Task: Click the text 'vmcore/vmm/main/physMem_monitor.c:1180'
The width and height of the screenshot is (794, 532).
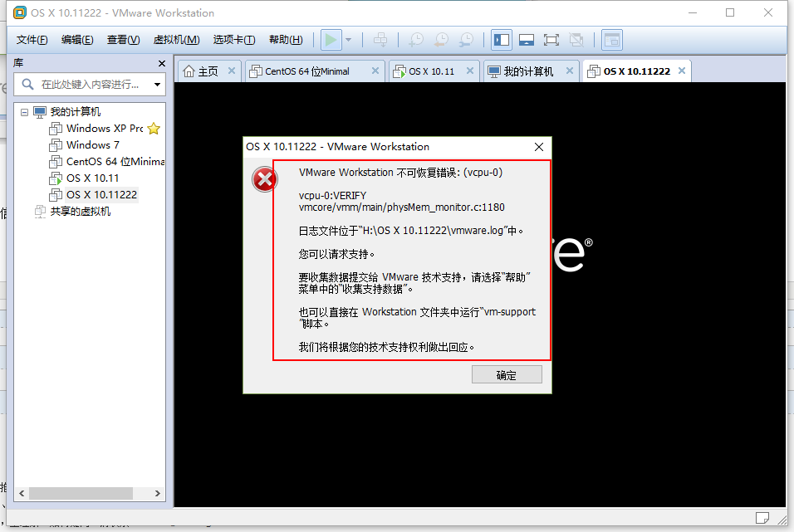Action: point(401,207)
